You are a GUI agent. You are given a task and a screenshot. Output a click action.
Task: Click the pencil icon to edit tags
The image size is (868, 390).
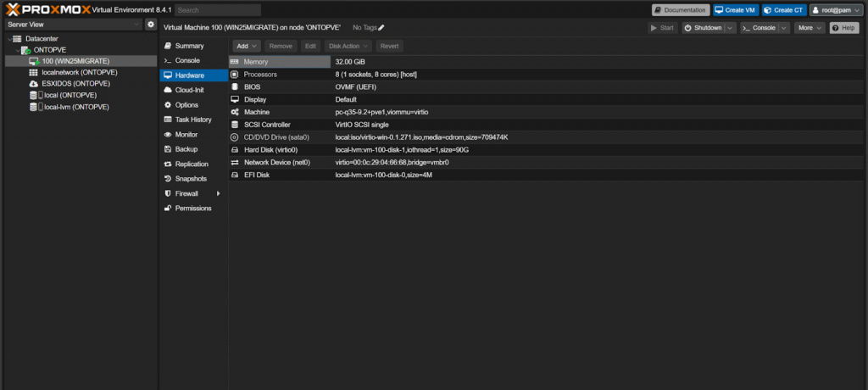(x=381, y=28)
